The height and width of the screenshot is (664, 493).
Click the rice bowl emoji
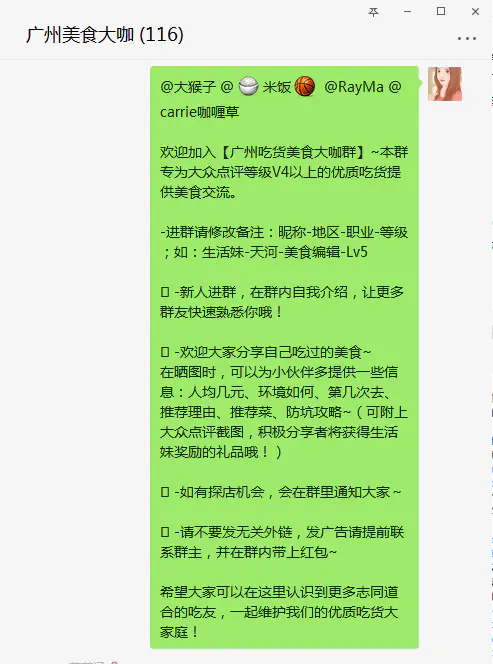pyautogui.click(x=248, y=87)
